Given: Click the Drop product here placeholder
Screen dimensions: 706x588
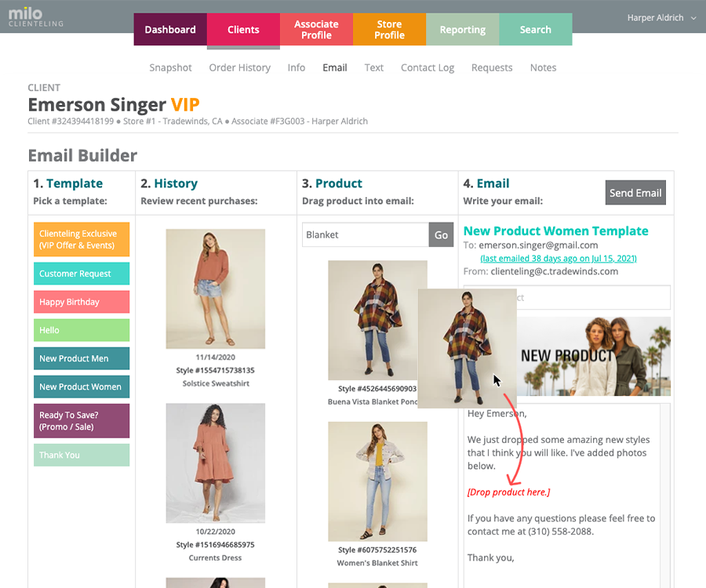Looking at the screenshot, I should point(508,492).
